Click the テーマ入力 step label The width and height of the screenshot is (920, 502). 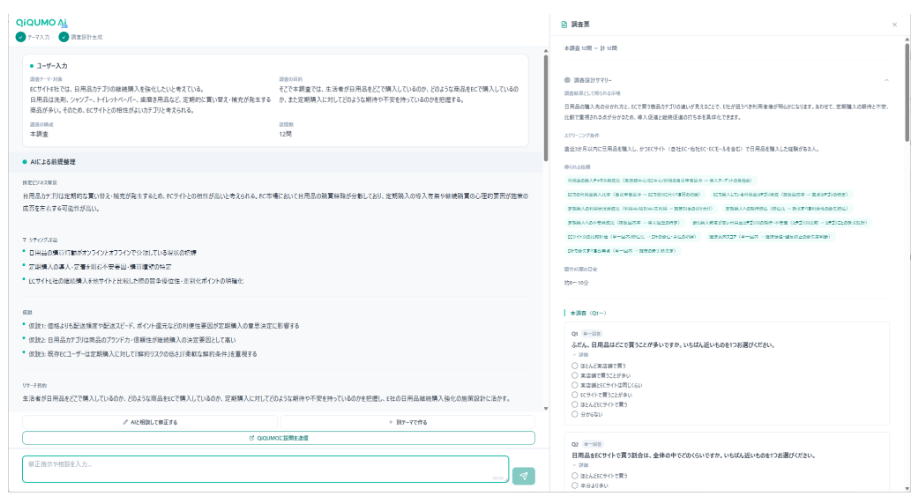tap(38, 37)
